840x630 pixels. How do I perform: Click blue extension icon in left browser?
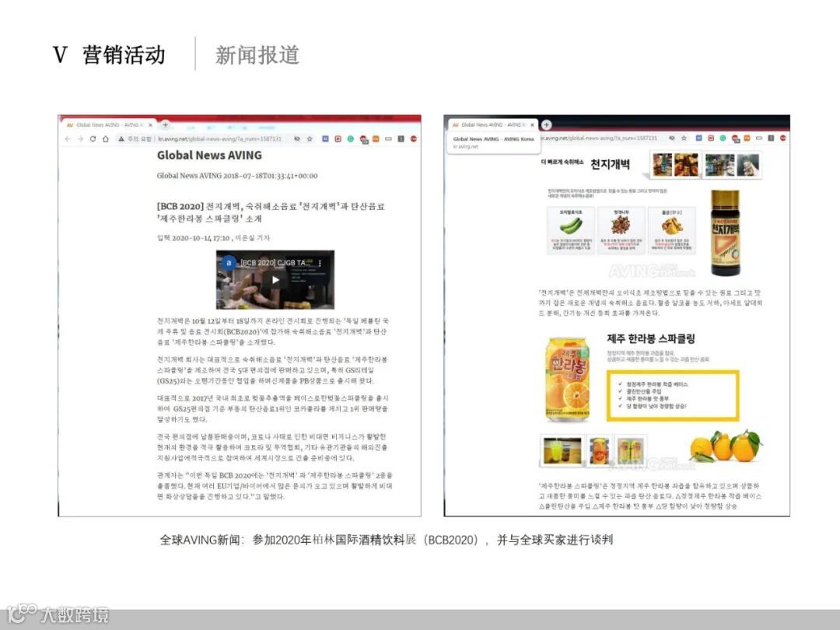[x=325, y=138]
